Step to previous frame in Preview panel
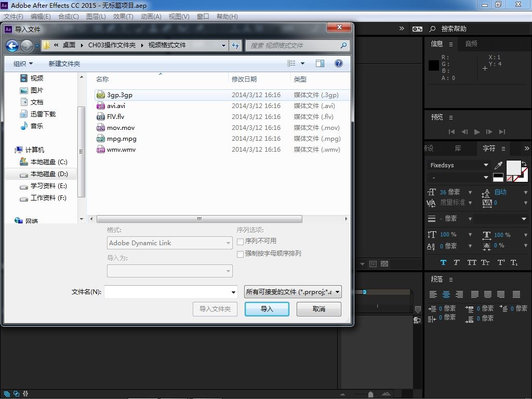Viewport: 532px width, 399px height. pyautogui.click(x=464, y=131)
